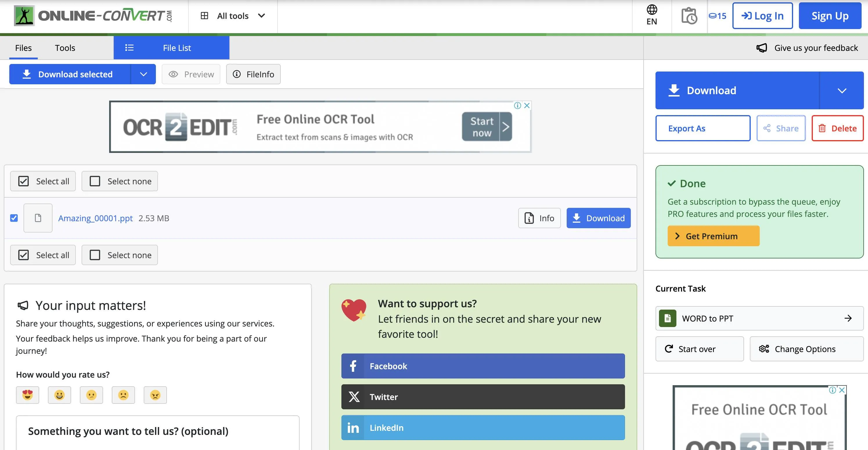
Task: Open the Amazing_00001.ppt file link
Action: coord(95,218)
